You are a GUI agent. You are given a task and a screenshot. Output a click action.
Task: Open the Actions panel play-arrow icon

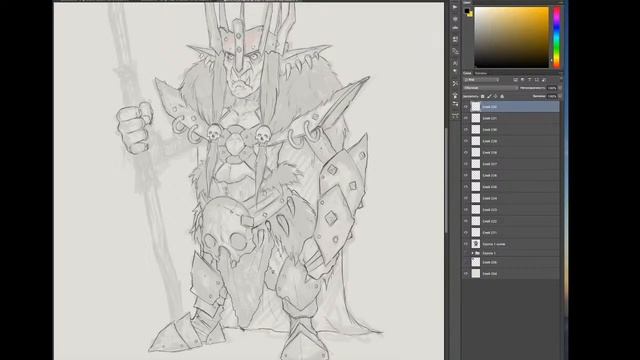pos(455,7)
